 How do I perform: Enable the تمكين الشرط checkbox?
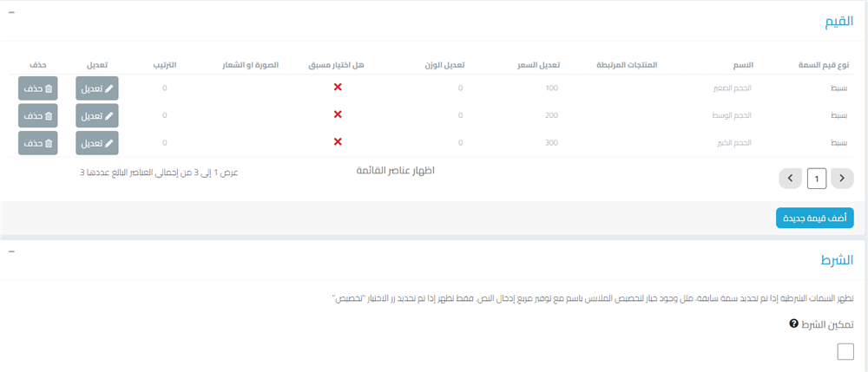pos(845,351)
